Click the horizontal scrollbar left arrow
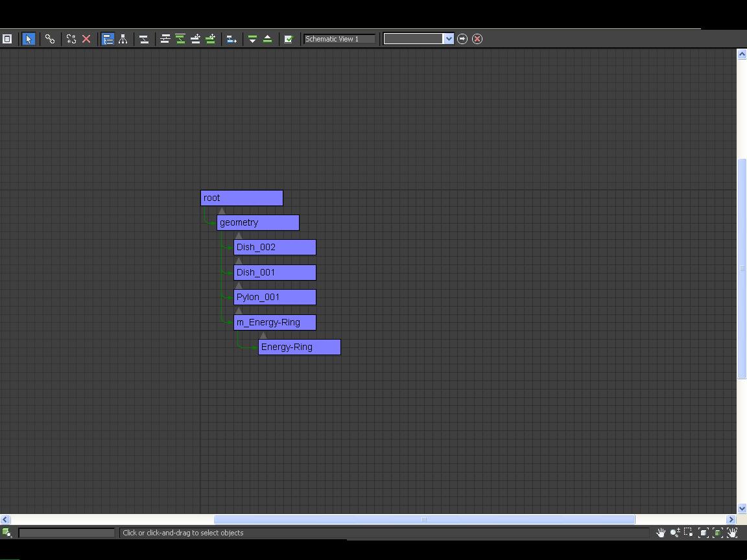The width and height of the screenshot is (747, 560). (5, 520)
